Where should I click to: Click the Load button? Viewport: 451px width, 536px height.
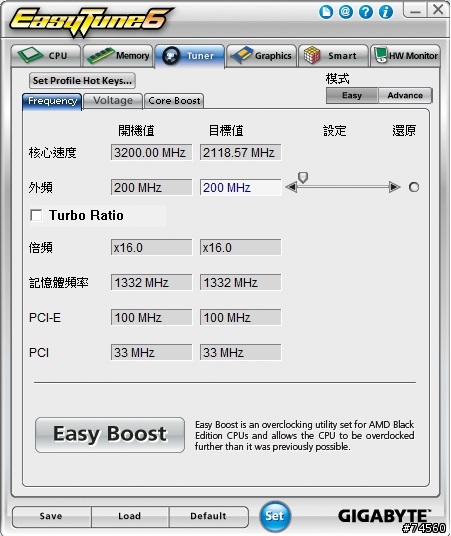point(130,516)
